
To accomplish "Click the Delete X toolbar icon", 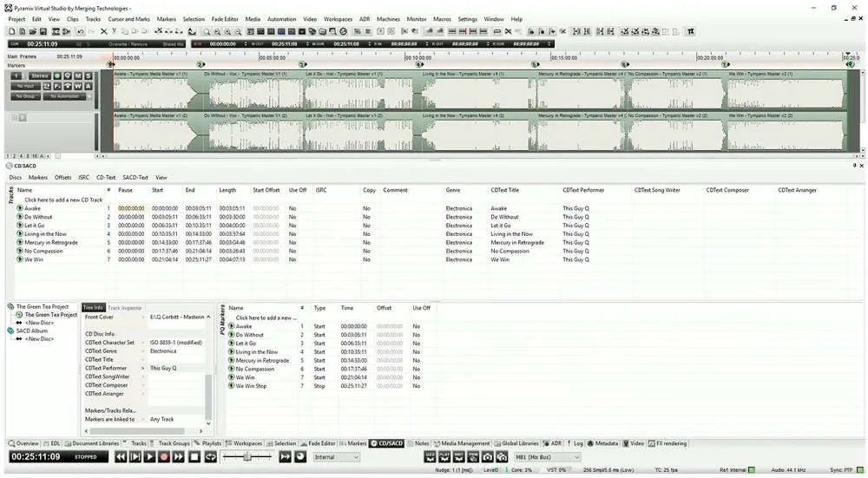I will click(103, 31).
